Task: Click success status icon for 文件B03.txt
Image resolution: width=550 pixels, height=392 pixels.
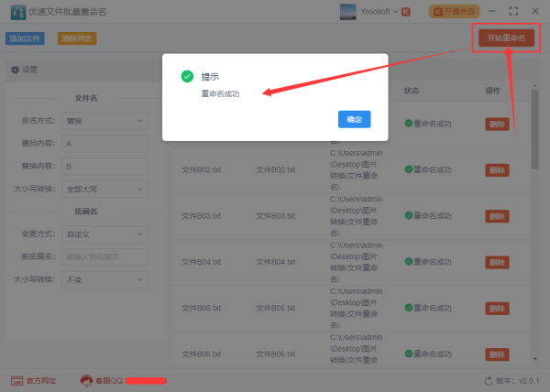Action: tap(409, 215)
